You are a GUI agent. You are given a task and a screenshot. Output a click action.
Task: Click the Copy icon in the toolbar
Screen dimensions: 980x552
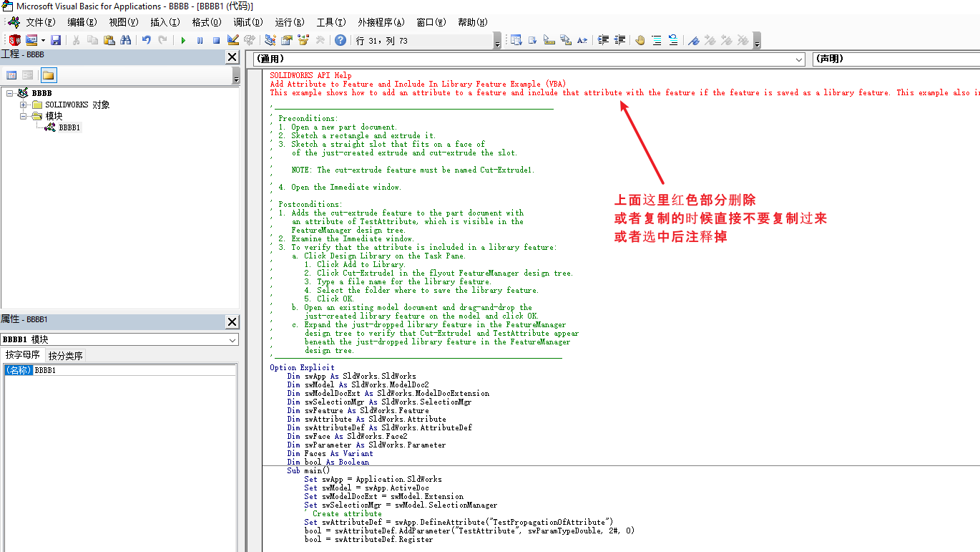93,40
